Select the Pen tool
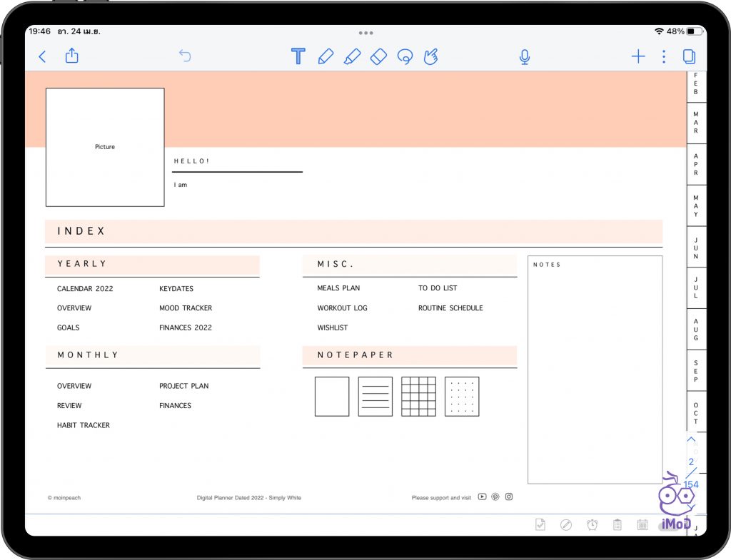The image size is (731, 560). 326,56
